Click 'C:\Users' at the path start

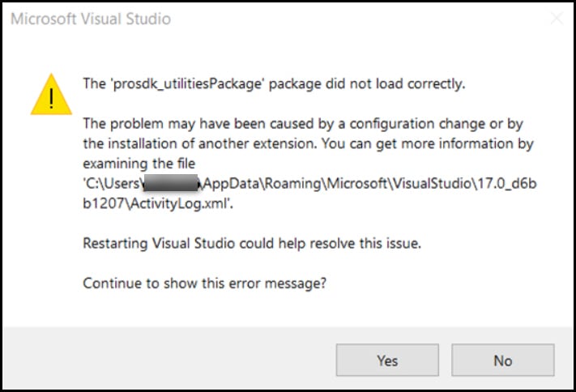(x=113, y=182)
